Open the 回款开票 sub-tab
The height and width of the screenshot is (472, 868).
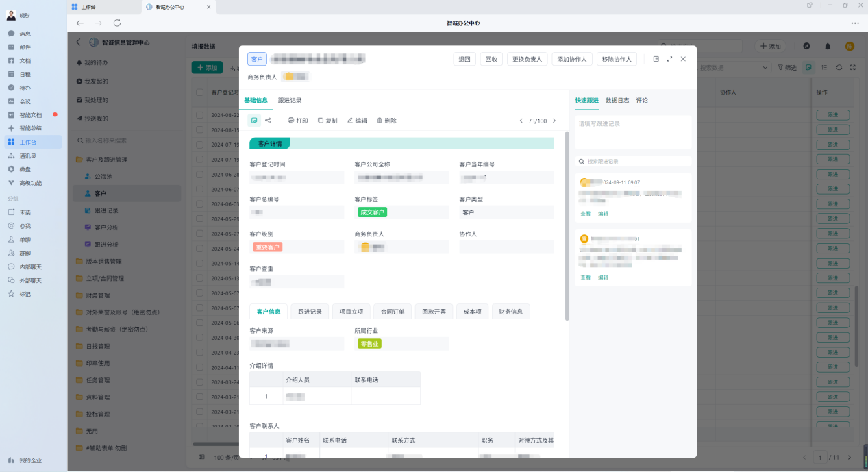click(x=434, y=312)
